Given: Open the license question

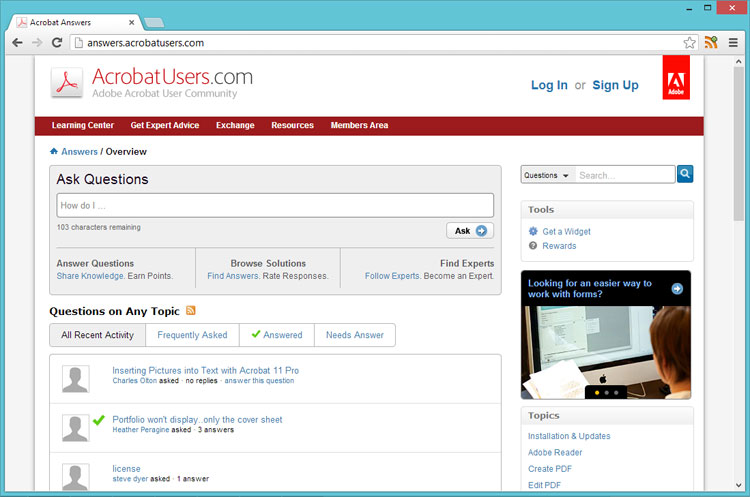Looking at the screenshot, I should pyautogui.click(x=126, y=469).
